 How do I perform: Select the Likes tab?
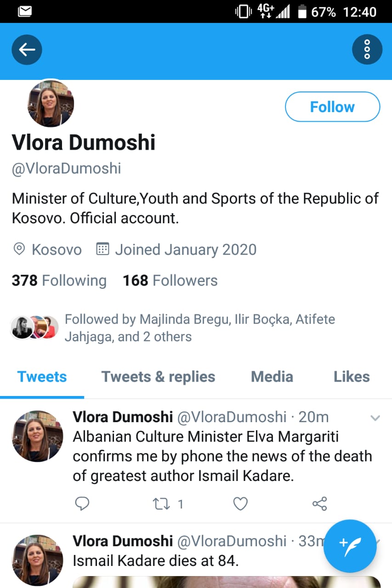coord(352,377)
